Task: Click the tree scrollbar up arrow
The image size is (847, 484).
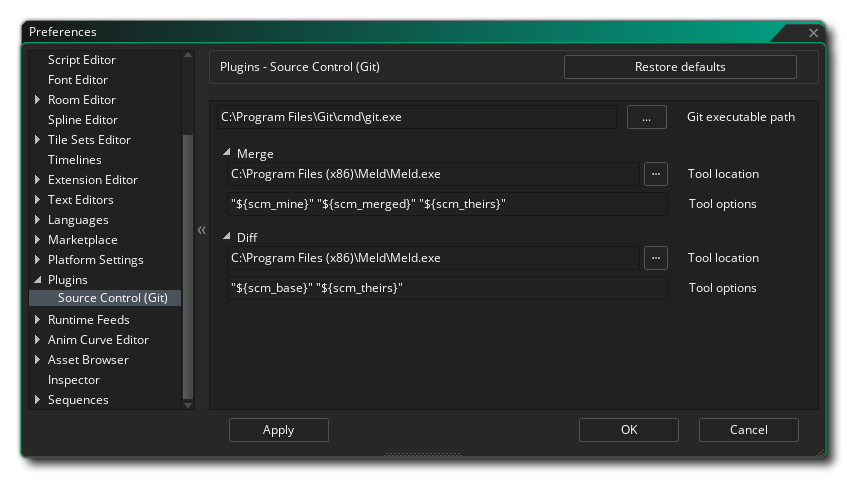Action: (188, 55)
